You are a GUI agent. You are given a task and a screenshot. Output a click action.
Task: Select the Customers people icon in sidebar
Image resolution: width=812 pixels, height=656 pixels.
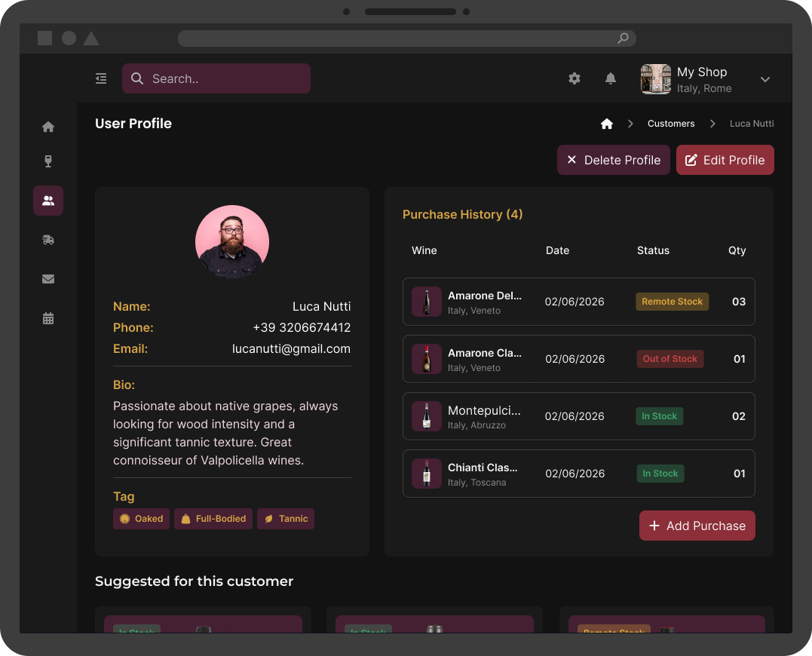(x=48, y=201)
